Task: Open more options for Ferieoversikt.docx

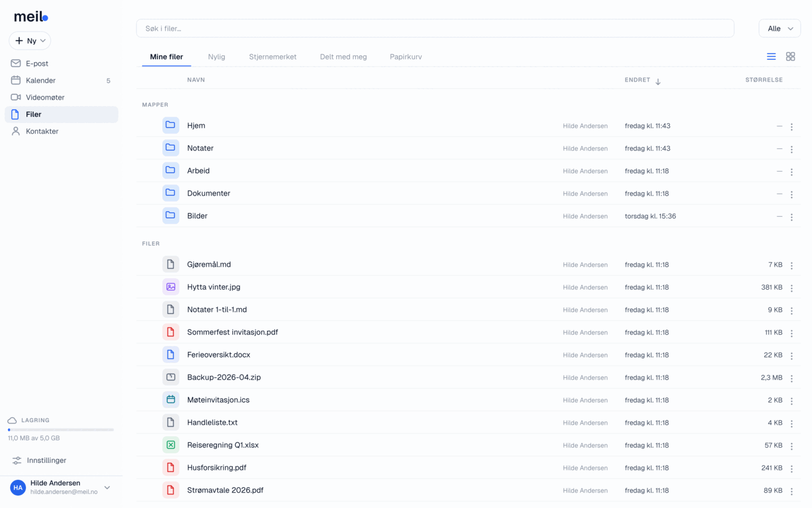Action: pyautogui.click(x=792, y=356)
